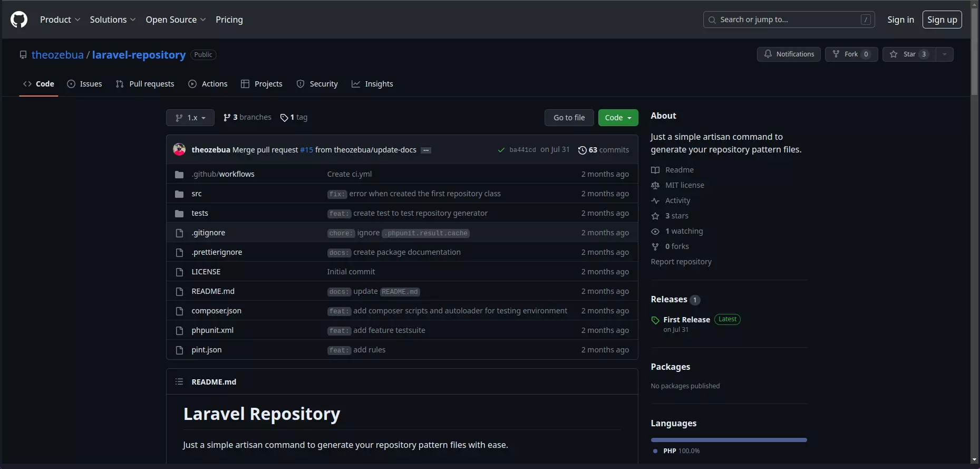Image resolution: width=980 pixels, height=469 pixels.
Task: Switch to Projects tab
Action: (261, 84)
